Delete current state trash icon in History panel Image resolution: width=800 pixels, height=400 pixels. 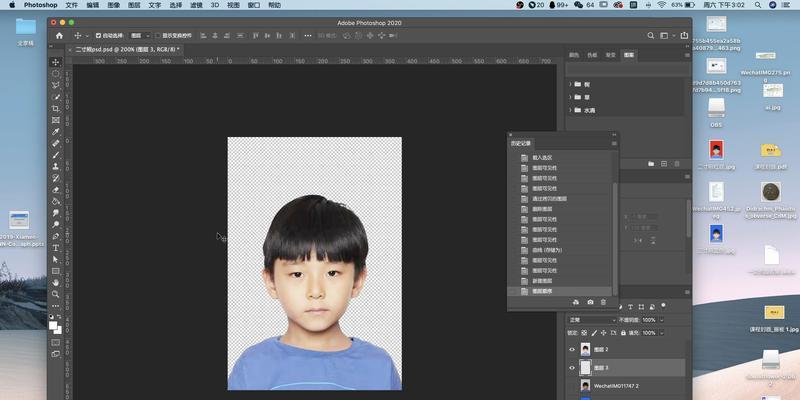pos(603,303)
